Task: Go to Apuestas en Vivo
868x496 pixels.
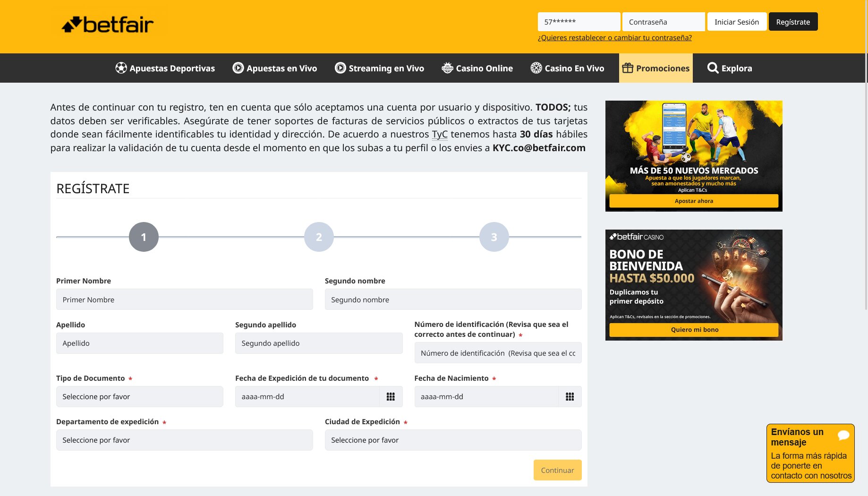Action: [275, 68]
